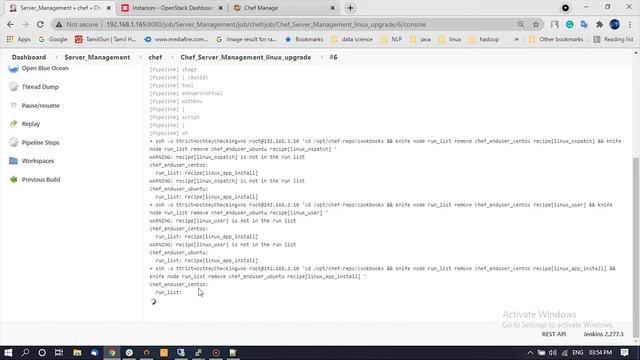Open the Apps bookmark shortcut
640x360 pixels.
tap(19, 39)
